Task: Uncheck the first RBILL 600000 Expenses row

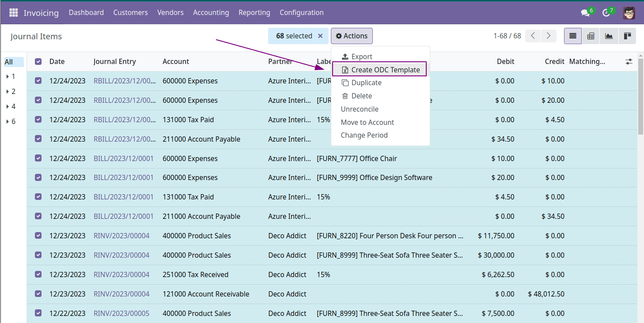Action: coord(38,81)
